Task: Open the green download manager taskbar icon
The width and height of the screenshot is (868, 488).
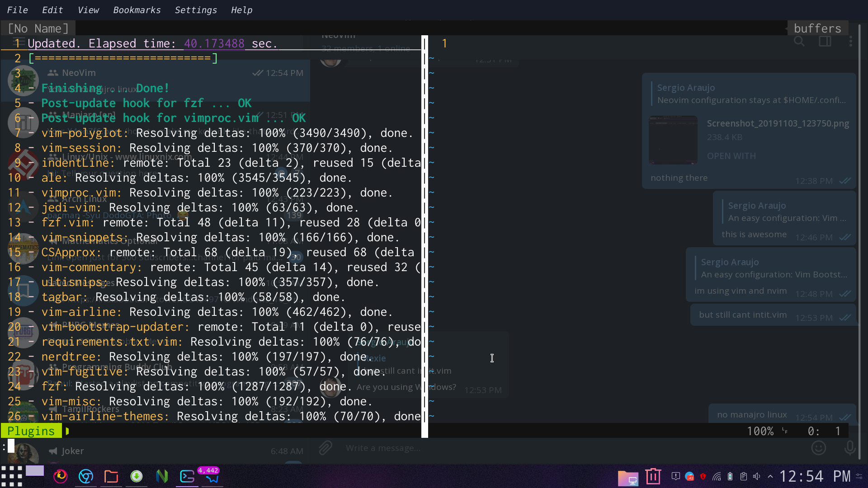Action: pyautogui.click(x=136, y=476)
